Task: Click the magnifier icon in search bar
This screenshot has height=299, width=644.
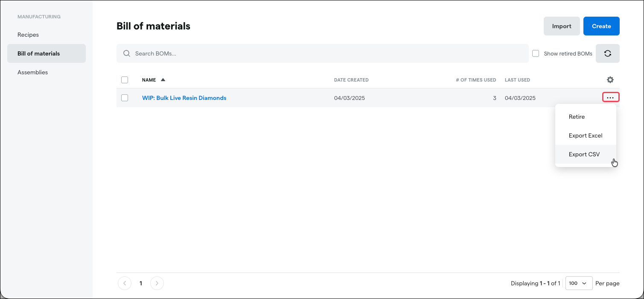Action: 127,53
